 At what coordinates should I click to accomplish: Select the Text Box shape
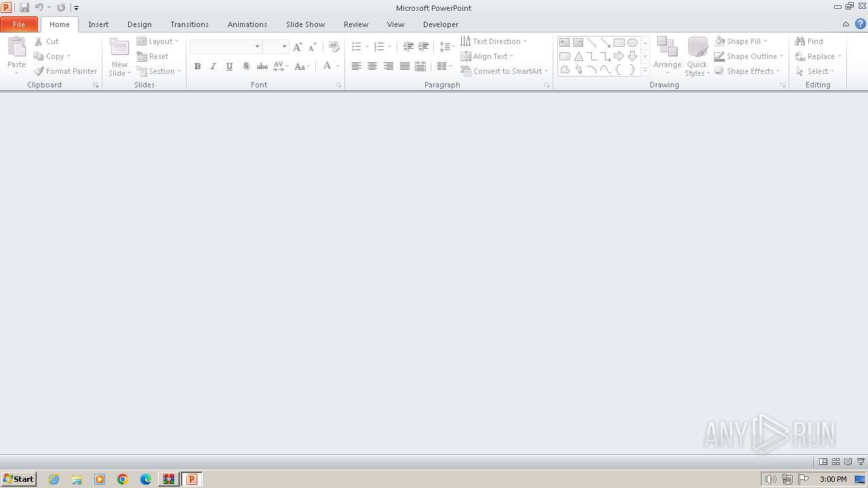[x=564, y=42]
